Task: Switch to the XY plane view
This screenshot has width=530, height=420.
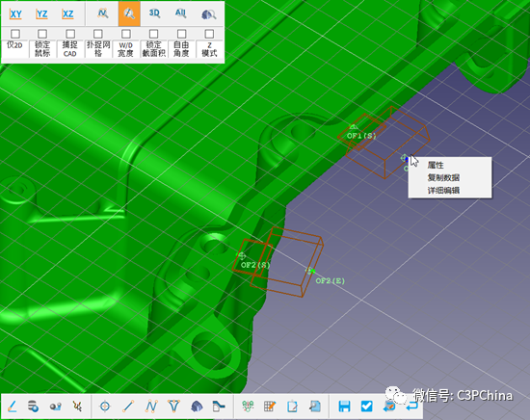Action: click(x=15, y=13)
